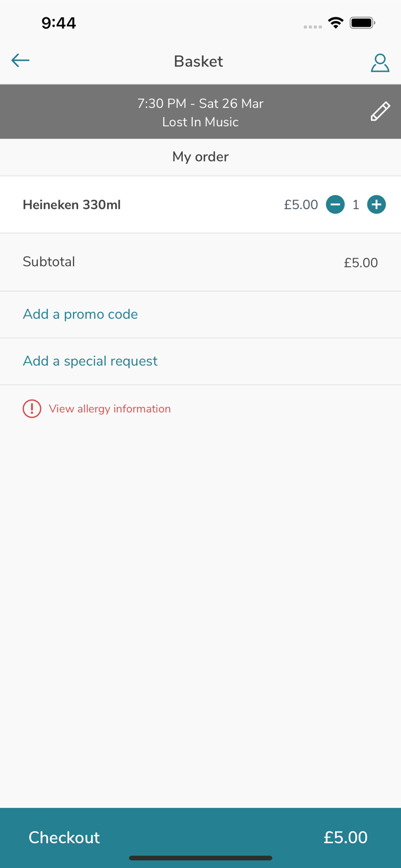Tap the back arrow icon
The width and height of the screenshot is (401, 868).
click(20, 60)
